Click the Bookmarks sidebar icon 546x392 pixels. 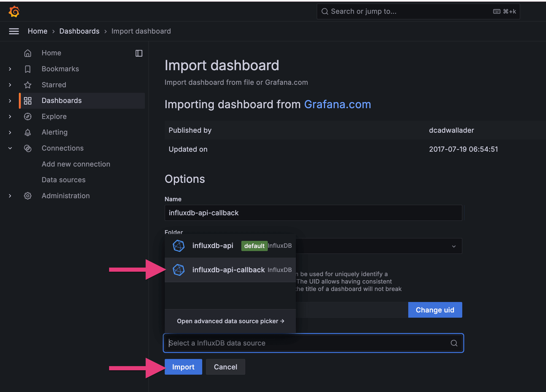point(28,69)
